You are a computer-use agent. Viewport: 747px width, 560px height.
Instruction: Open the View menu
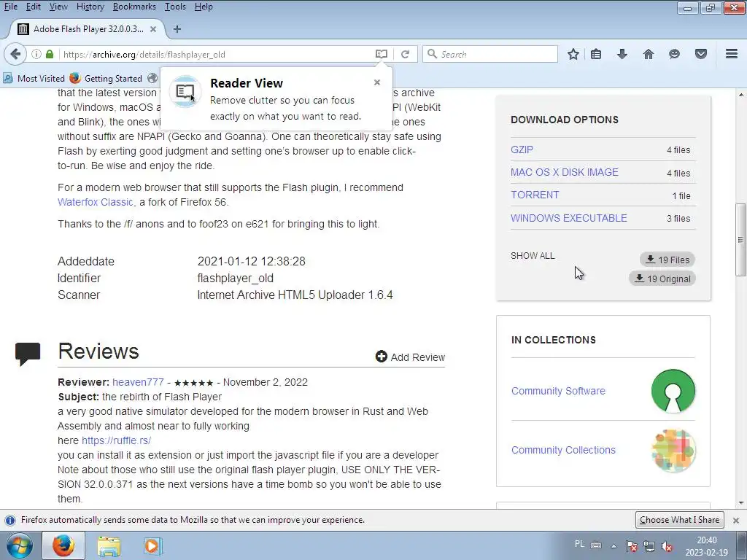[58, 7]
